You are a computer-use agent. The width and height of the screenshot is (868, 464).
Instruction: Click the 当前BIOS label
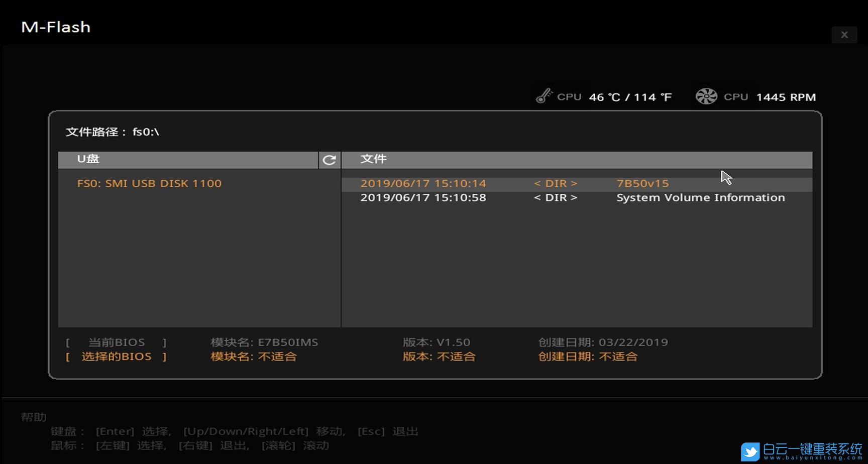point(117,342)
